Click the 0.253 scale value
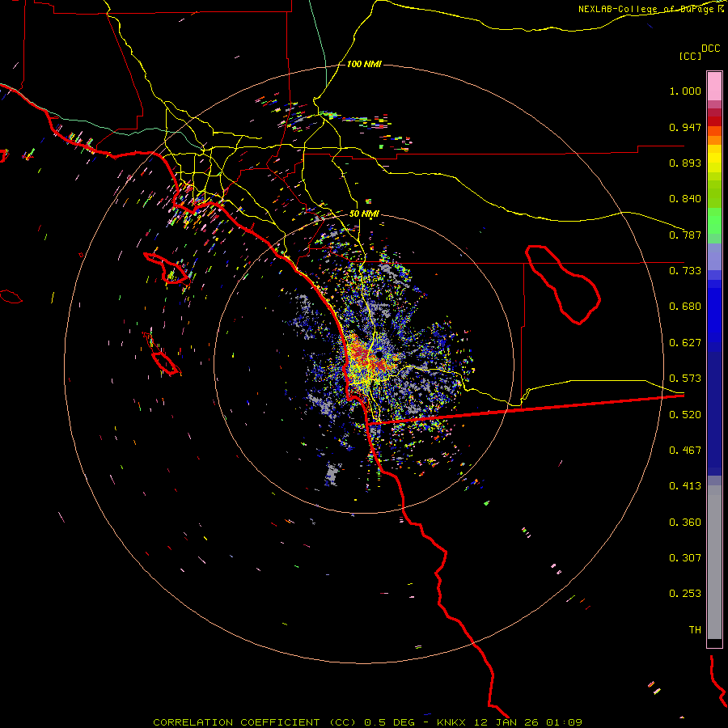The image size is (728, 728). tap(685, 594)
